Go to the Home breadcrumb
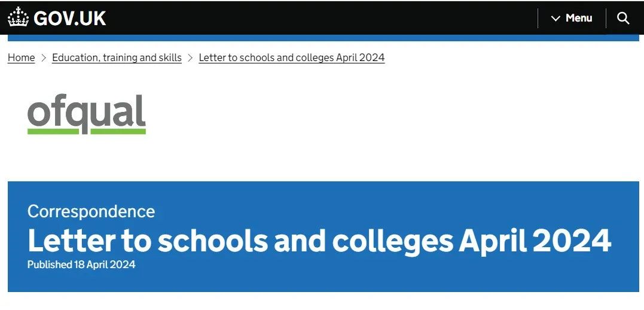Image resolution: width=644 pixels, height=310 pixels. coord(22,57)
